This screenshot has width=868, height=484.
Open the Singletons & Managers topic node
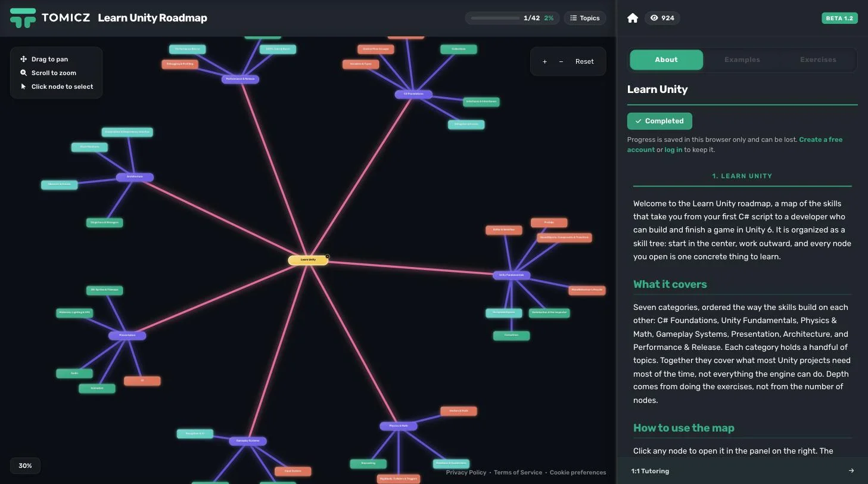tap(104, 222)
